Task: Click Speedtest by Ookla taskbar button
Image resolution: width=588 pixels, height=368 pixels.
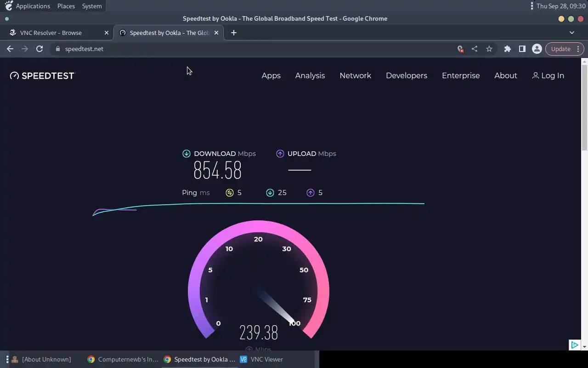Action: 200,359
